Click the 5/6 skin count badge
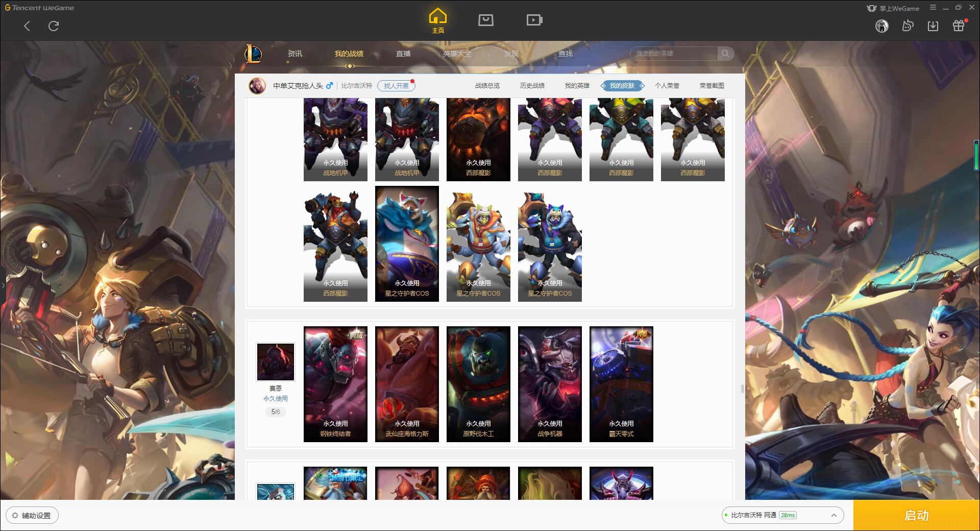980x531 pixels. [x=276, y=412]
